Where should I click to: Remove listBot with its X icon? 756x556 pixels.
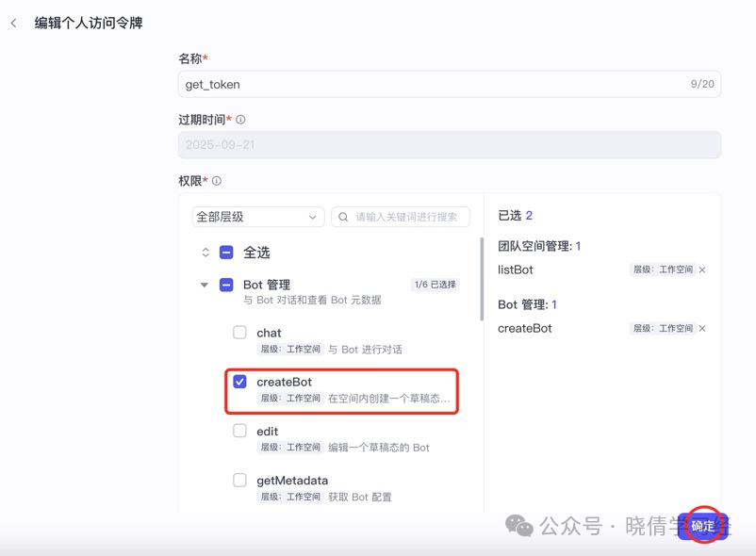(702, 270)
